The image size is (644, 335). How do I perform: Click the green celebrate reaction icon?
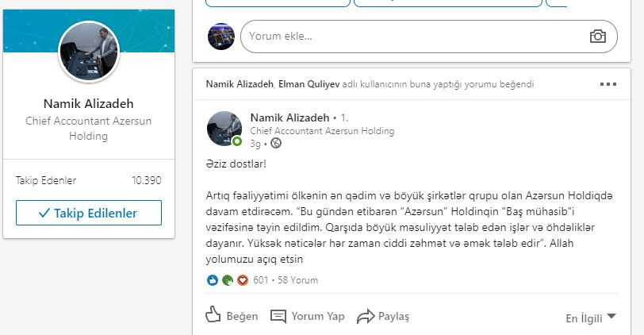(x=227, y=280)
